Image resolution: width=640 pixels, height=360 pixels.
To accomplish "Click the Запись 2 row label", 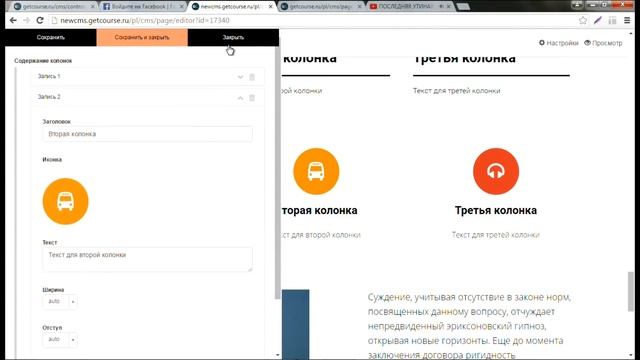I will tap(49, 97).
